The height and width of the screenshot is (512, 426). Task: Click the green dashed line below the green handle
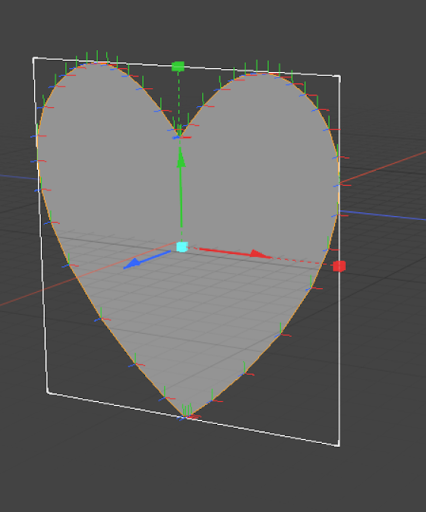[x=179, y=100]
